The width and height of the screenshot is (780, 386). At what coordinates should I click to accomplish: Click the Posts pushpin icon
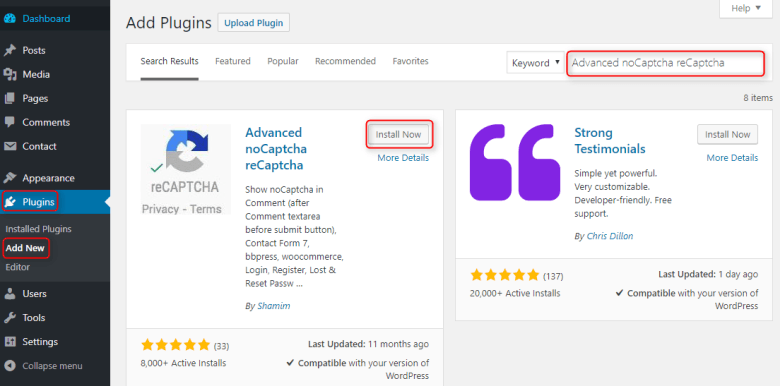coord(9,51)
